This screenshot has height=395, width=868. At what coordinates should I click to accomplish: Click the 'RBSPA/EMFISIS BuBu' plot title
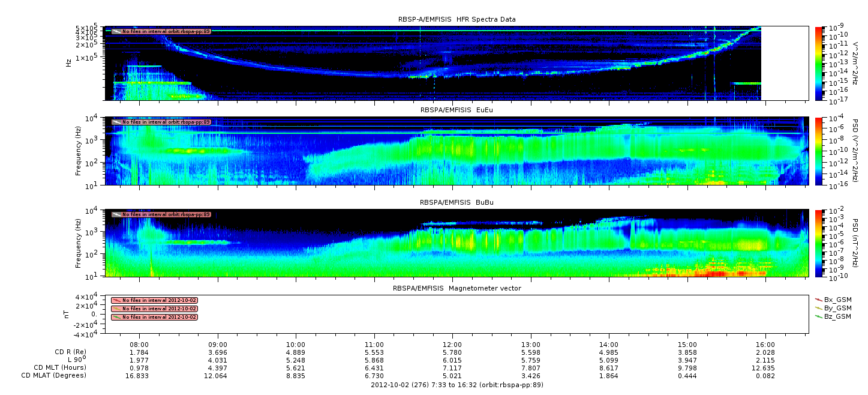coord(456,202)
